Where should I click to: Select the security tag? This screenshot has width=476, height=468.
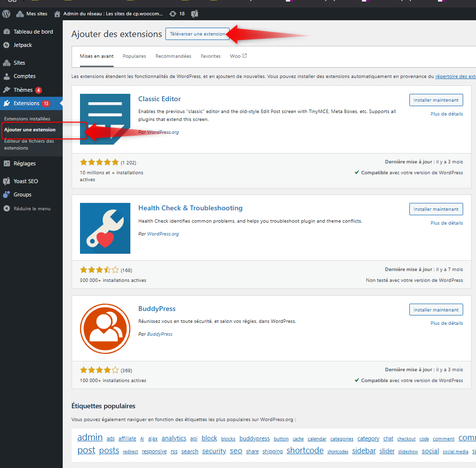(214, 451)
